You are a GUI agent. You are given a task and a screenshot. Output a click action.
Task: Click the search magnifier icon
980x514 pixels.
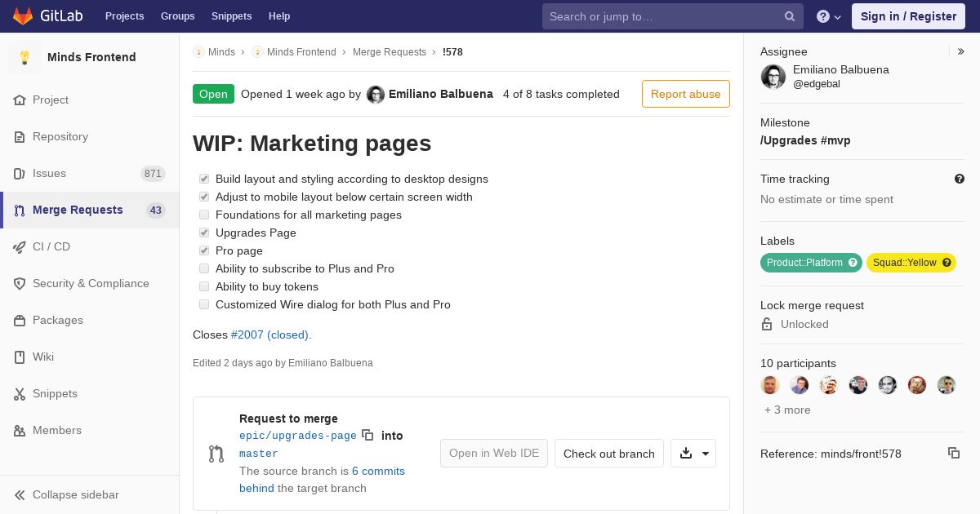pos(789,16)
